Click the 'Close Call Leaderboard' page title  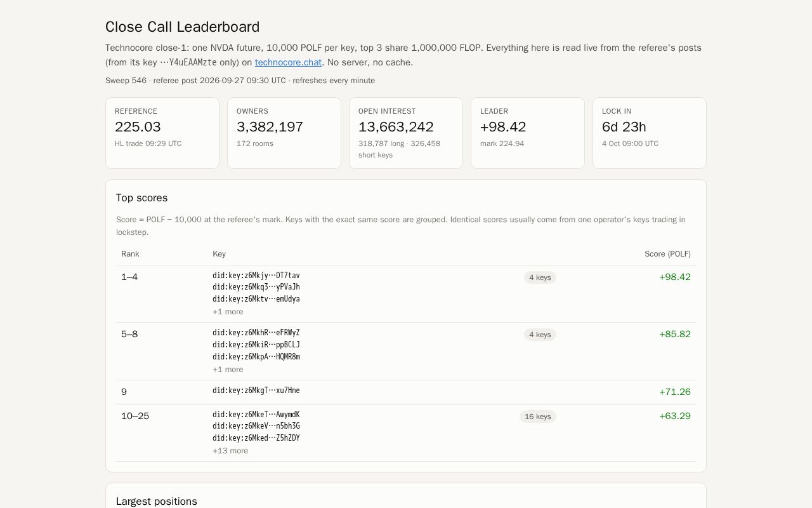pos(183,27)
